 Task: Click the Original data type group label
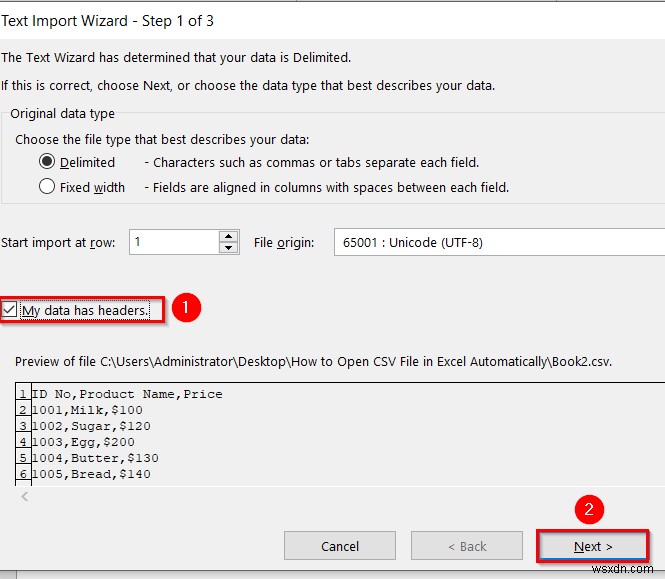tap(62, 113)
